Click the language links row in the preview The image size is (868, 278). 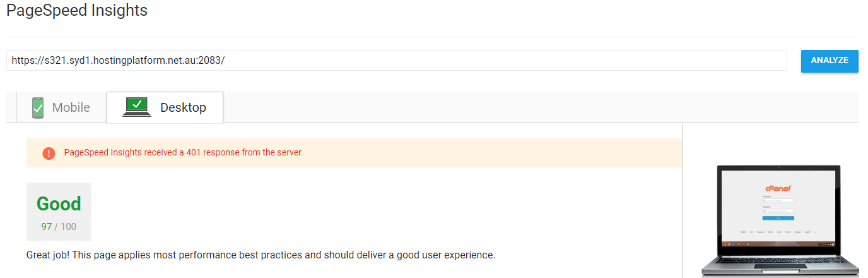click(x=778, y=232)
